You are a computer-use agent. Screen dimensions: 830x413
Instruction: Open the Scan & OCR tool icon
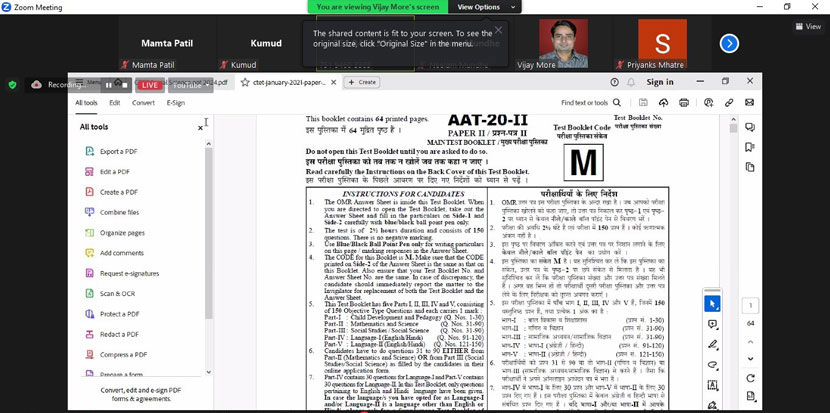(89, 293)
